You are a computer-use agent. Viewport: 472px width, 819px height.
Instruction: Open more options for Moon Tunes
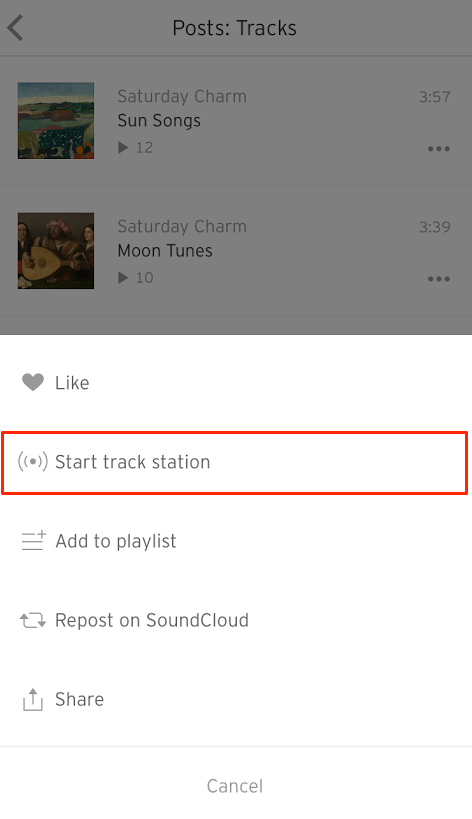tap(439, 278)
